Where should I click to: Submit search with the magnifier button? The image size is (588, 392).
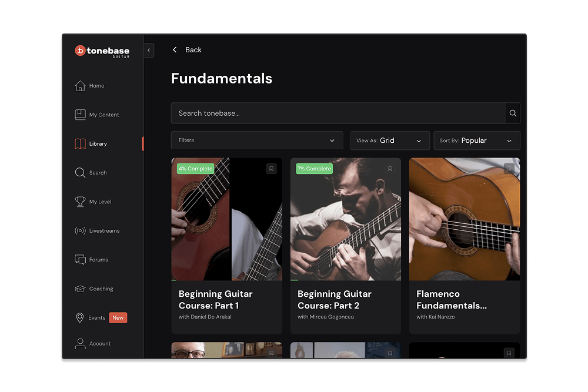tap(513, 113)
